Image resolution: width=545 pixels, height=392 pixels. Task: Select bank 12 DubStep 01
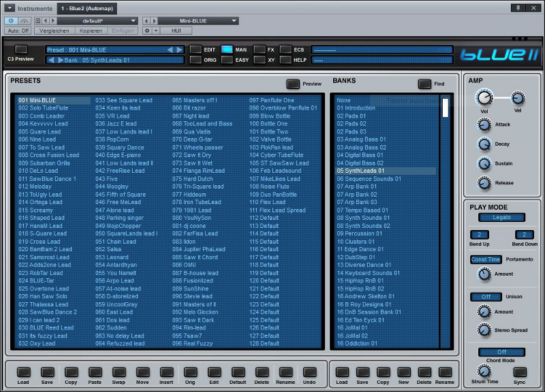click(x=356, y=257)
